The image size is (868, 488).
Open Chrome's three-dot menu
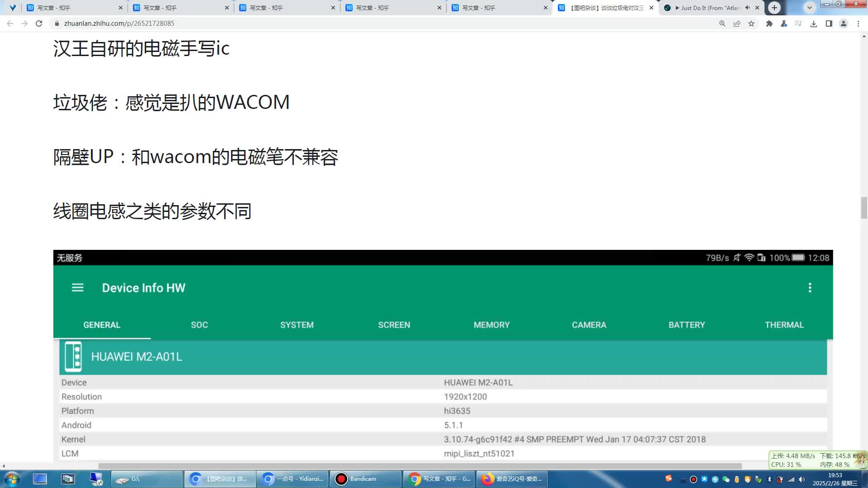[859, 23]
